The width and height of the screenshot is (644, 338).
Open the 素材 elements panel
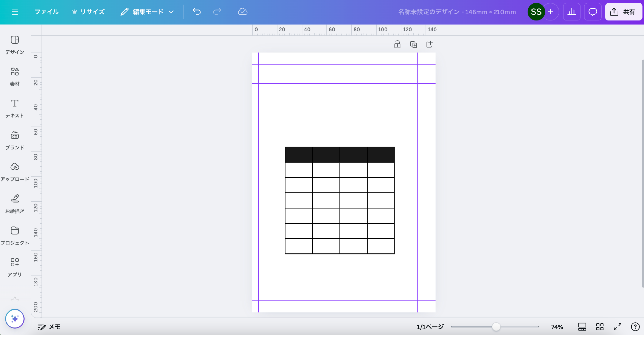pyautogui.click(x=15, y=76)
